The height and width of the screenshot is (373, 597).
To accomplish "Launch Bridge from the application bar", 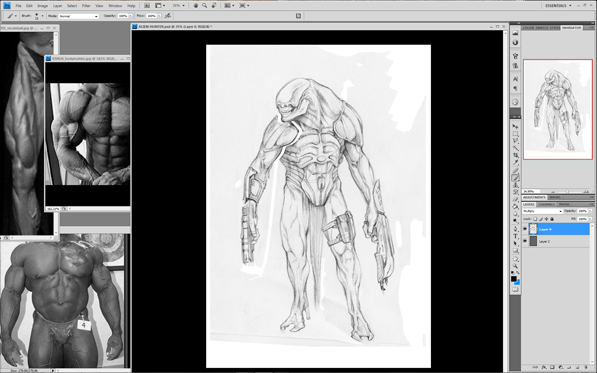I will point(147,6).
